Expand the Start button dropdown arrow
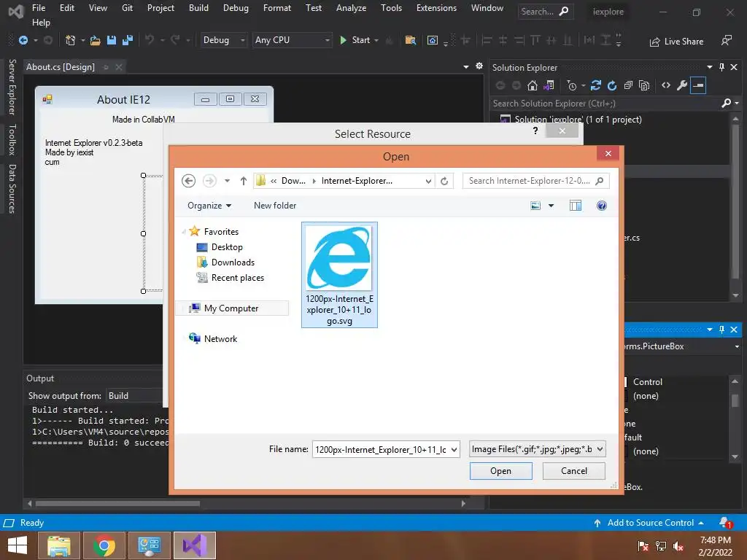747x560 pixels. 376,41
